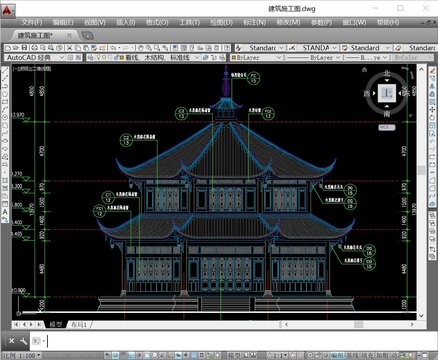The width and height of the screenshot is (438, 360).
Task: Click the Undo arrow icon
Action: click(x=113, y=48)
